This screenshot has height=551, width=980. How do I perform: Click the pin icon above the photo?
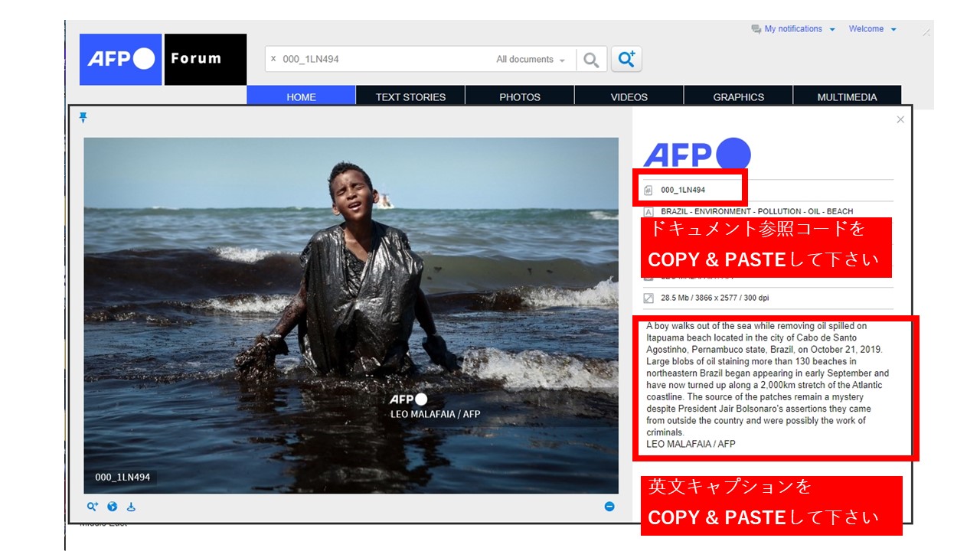pos(83,117)
